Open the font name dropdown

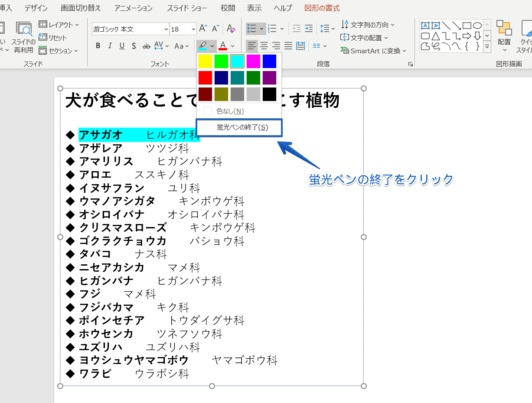pyautogui.click(x=167, y=29)
